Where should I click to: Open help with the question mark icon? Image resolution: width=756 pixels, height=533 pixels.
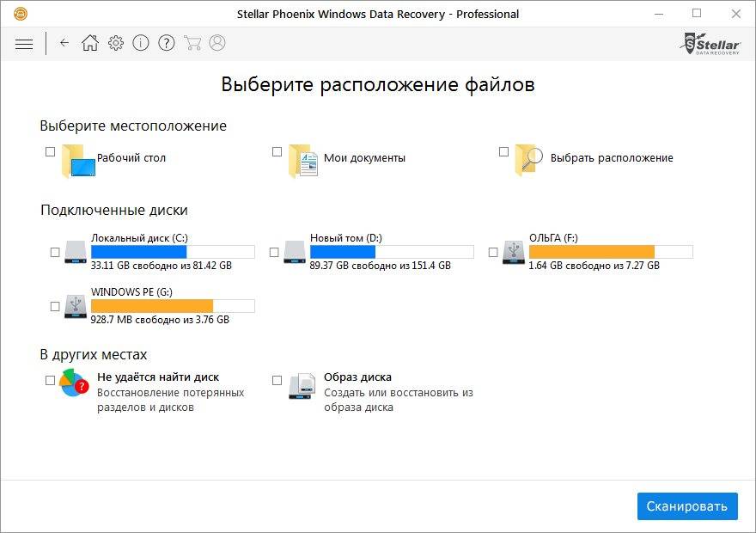click(x=167, y=43)
